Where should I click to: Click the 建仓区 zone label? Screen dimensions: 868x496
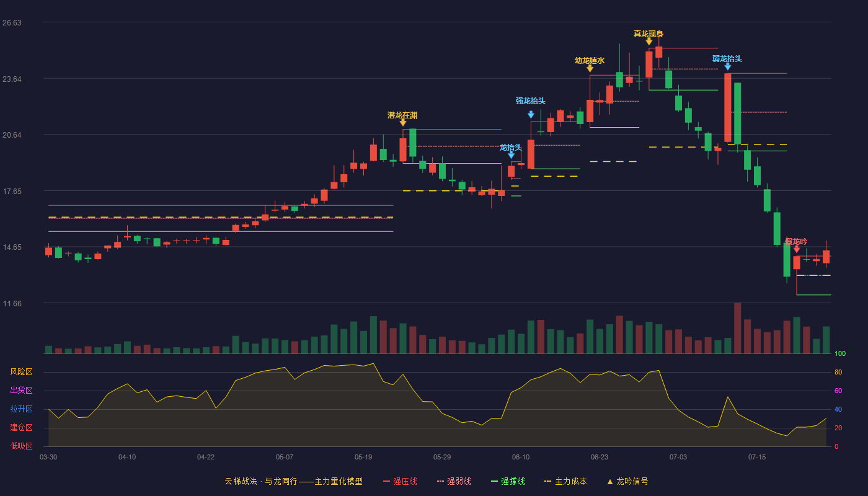(21, 428)
